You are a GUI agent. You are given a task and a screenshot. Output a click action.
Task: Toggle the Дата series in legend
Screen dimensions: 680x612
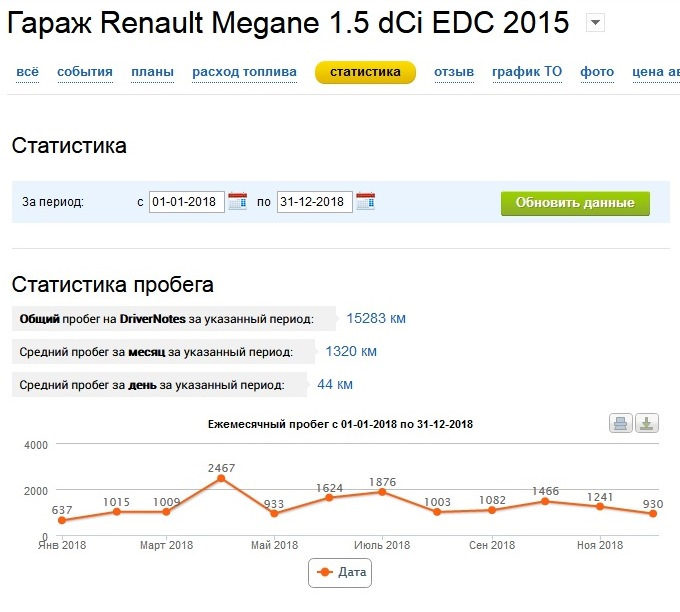click(340, 573)
